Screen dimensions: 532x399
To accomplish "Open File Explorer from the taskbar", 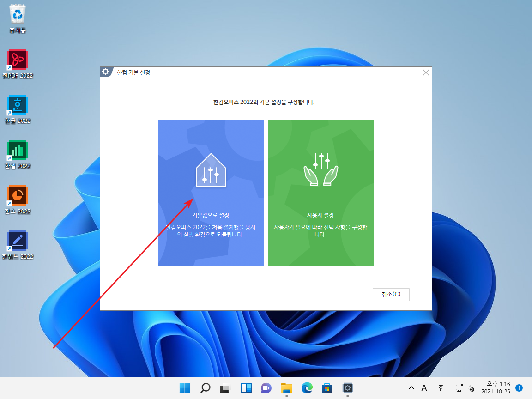I will pos(287,388).
